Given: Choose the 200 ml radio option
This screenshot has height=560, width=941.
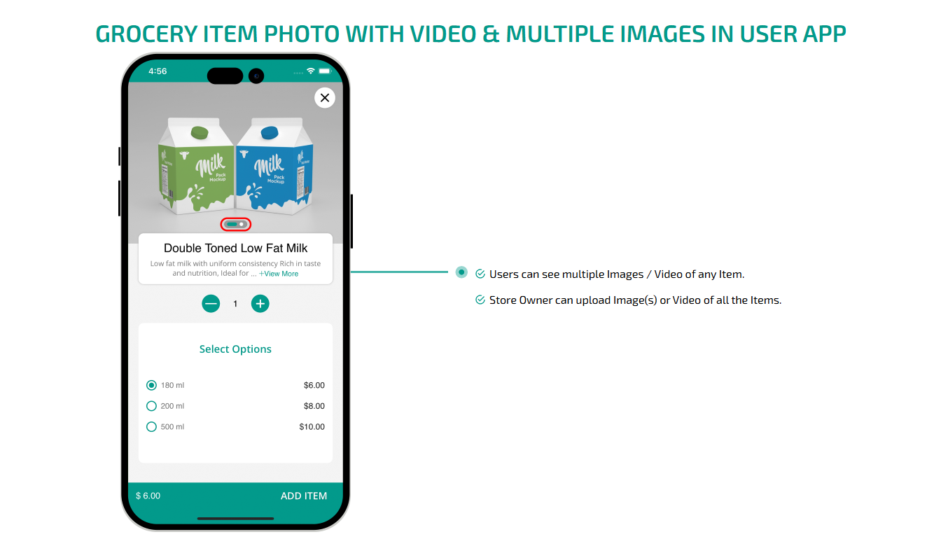Looking at the screenshot, I should pos(151,406).
